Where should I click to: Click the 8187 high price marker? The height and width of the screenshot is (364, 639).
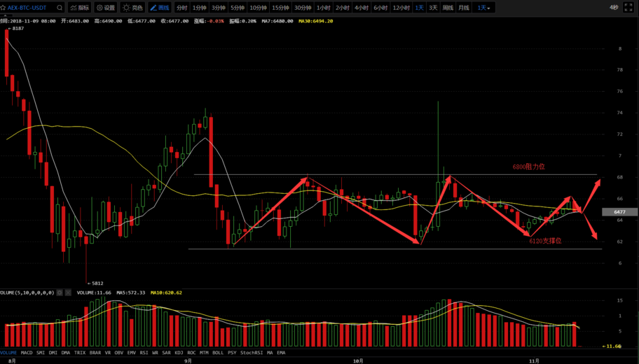click(16, 29)
